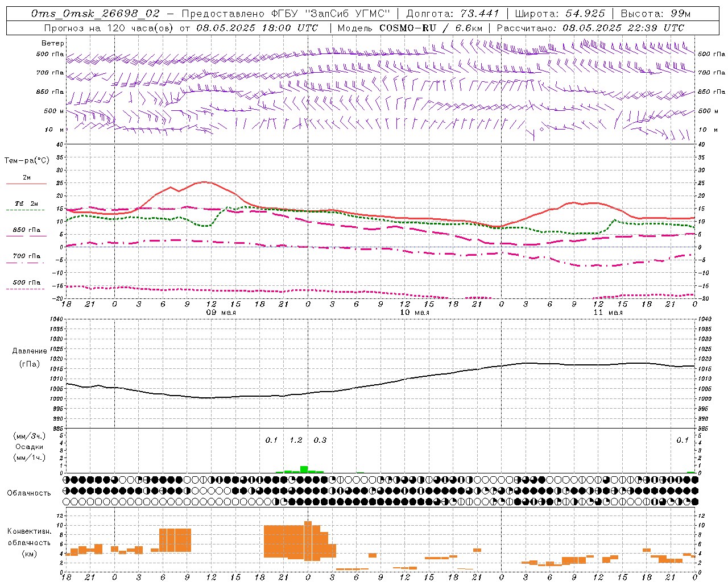Select the longitude value Долгота: 73.441
Screen dimensions: 728x582
pos(453,14)
